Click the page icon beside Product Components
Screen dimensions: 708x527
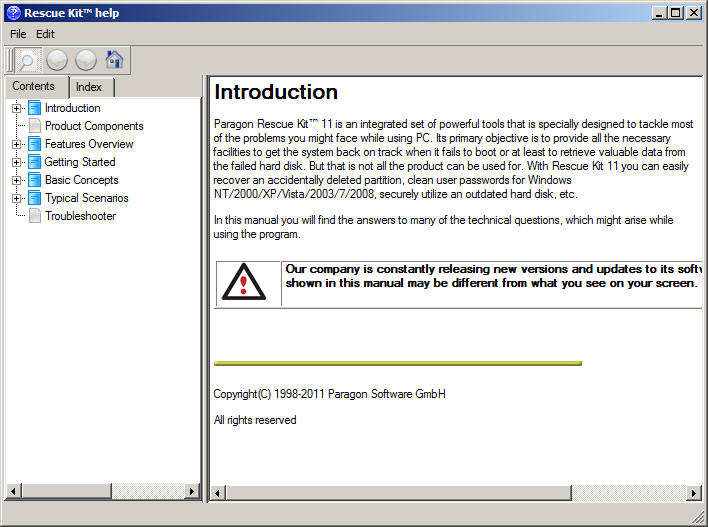(x=35, y=126)
